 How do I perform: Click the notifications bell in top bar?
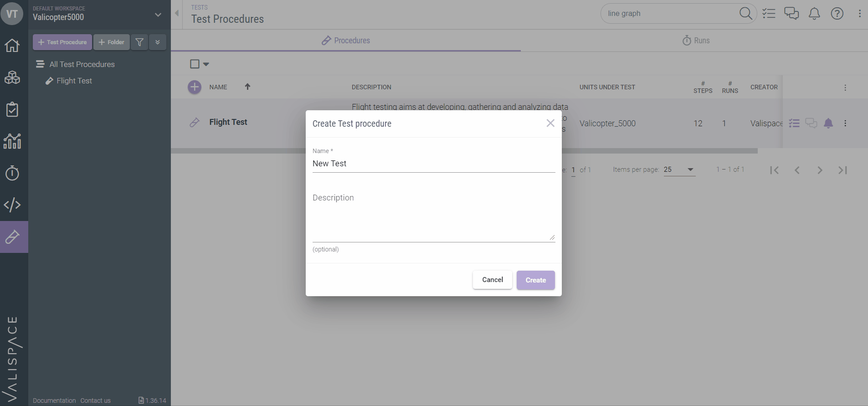coord(814,14)
